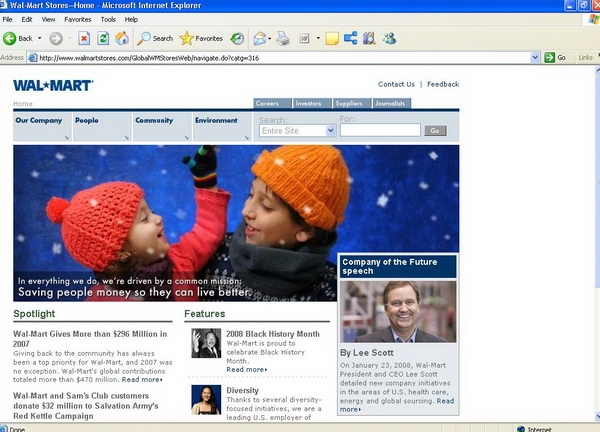
Task: Open the Back button history dropdown arrow
Action: click(x=39, y=38)
